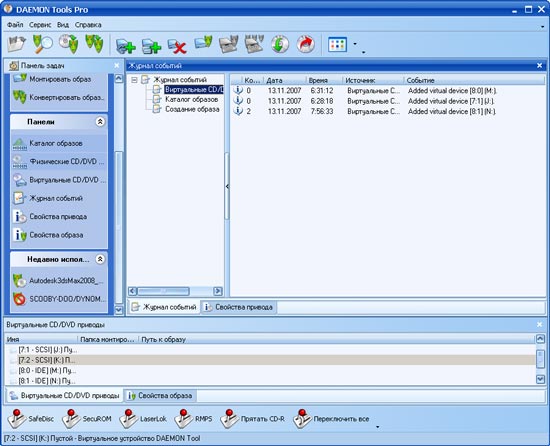Select log row at time 7:56:33
Viewport: 550px width, 446px height.
click(x=388, y=111)
